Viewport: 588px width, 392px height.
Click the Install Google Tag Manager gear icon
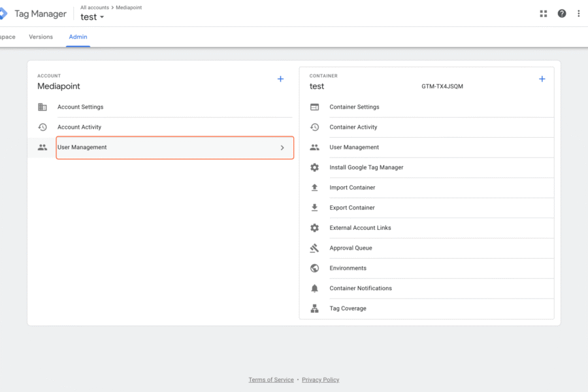coord(315,167)
